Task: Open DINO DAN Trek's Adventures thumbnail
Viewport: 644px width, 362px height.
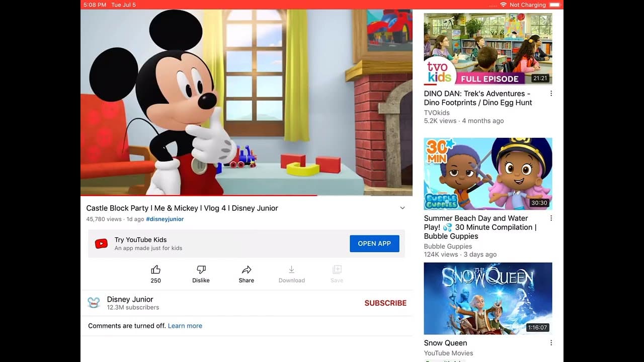Action: 488,49
